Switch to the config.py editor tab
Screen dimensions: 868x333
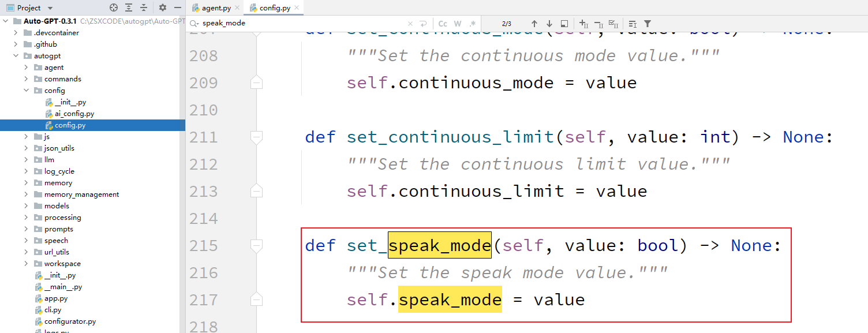[x=275, y=8]
